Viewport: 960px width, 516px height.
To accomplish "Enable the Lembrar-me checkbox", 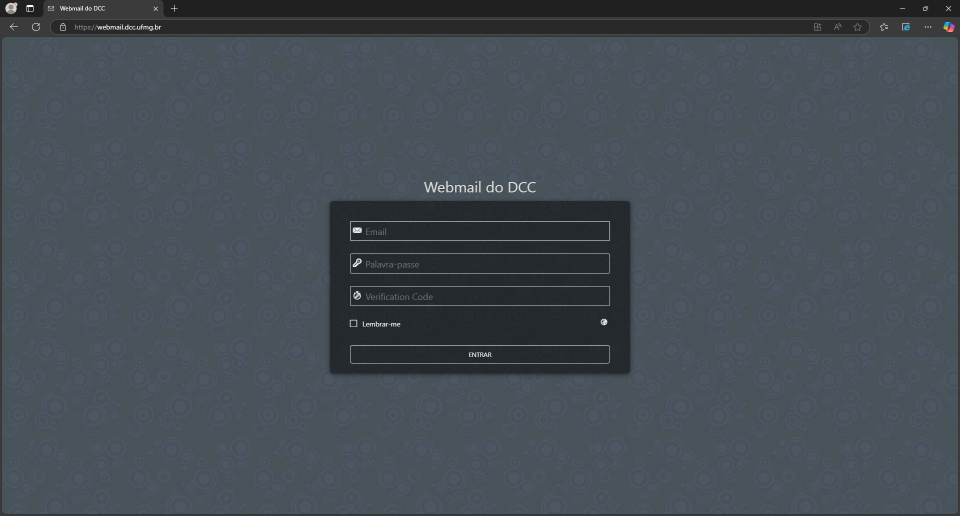I will [x=354, y=324].
